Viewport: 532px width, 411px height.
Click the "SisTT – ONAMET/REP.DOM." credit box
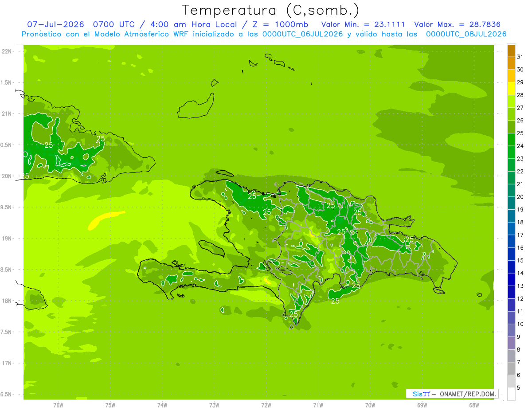(x=452, y=394)
